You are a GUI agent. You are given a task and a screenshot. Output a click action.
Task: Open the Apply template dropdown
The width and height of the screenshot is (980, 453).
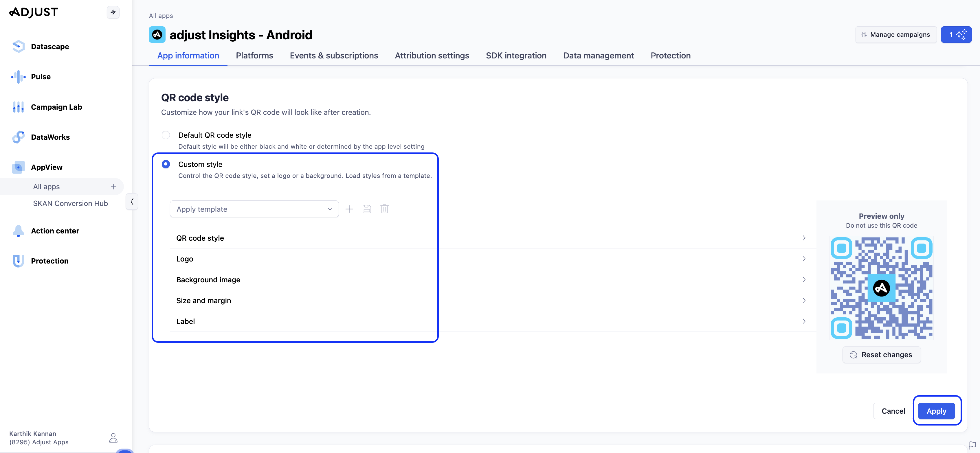pos(254,209)
